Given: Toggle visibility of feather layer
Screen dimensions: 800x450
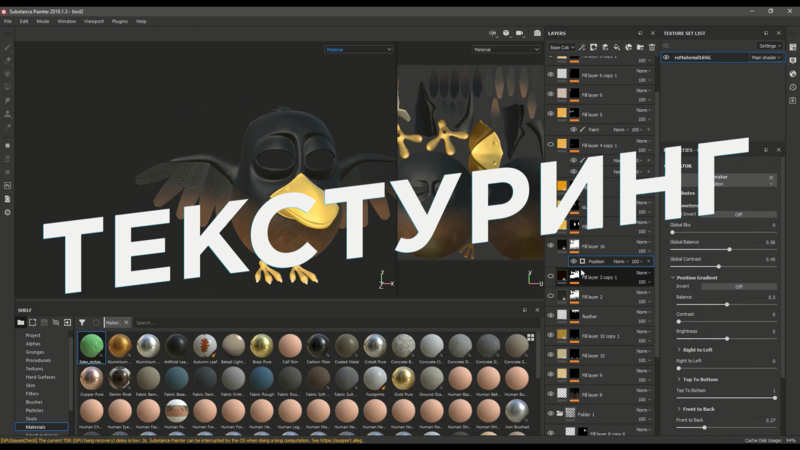Looking at the screenshot, I should (550, 315).
